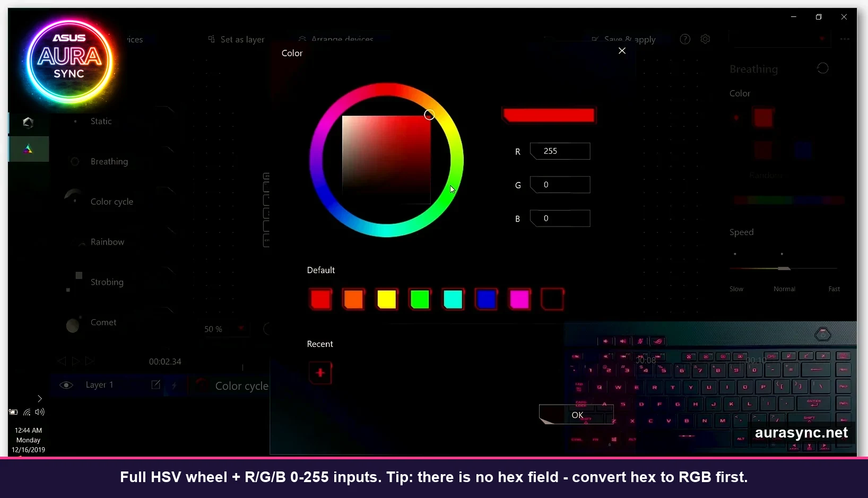Screen dimensions: 868x498
Task: Select the green default color swatch
Action: tap(420, 299)
